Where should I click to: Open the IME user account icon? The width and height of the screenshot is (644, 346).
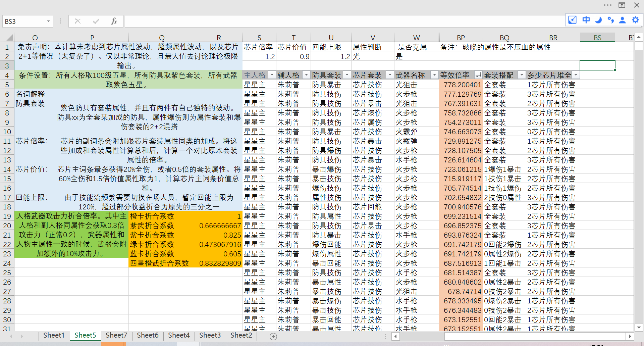click(x=623, y=20)
